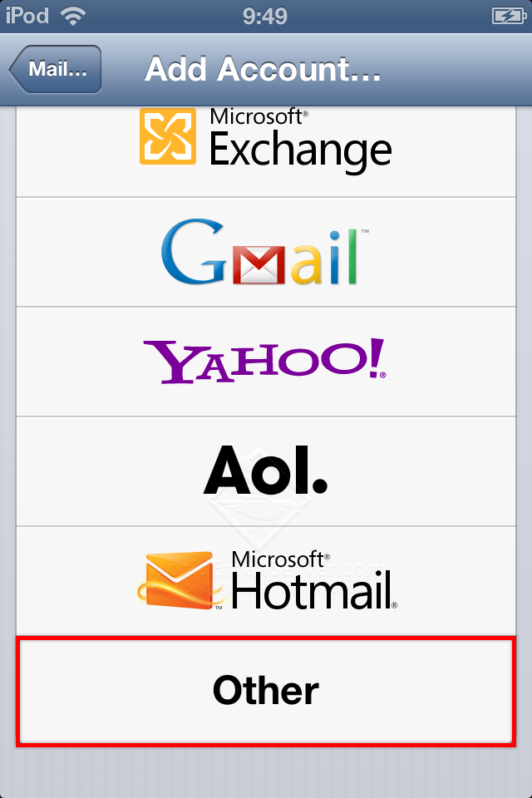Viewport: 532px width, 798px height.
Task: Tap the Wi-Fi signal icon
Action: tap(73, 17)
